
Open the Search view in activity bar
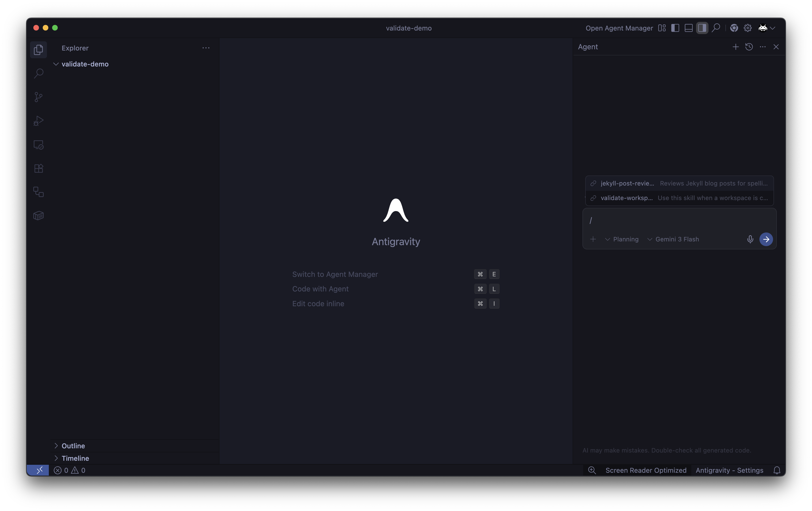[x=38, y=73]
